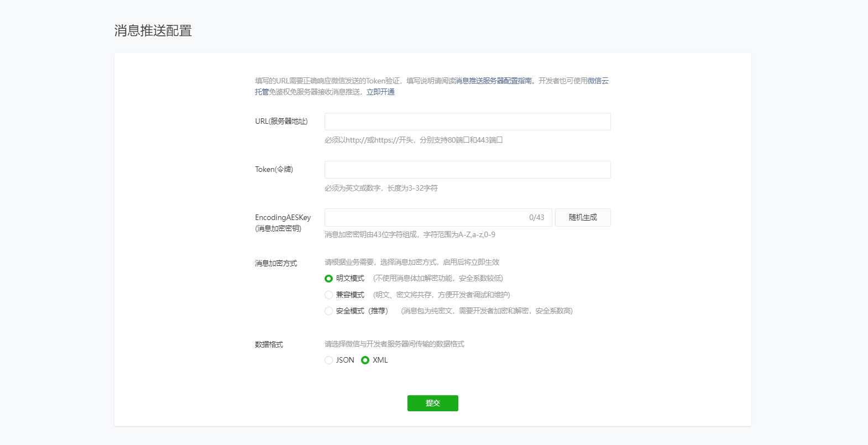The height and width of the screenshot is (445, 868).
Task: Open the 微信云托管 link
Action: coord(597,81)
